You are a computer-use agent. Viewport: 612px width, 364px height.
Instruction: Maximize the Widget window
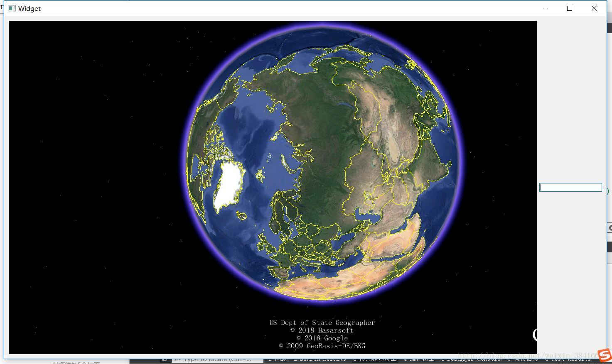(x=570, y=8)
